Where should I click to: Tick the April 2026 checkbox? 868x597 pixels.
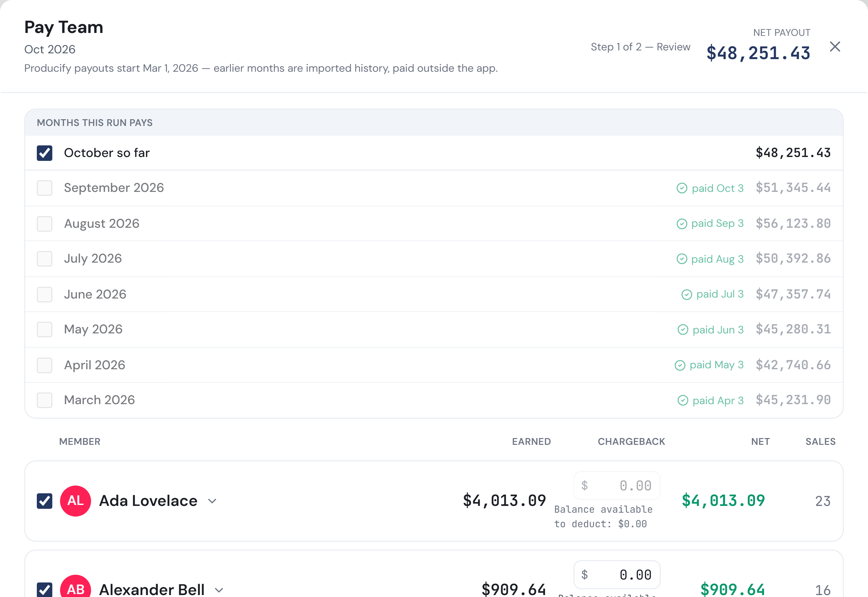[45, 365]
